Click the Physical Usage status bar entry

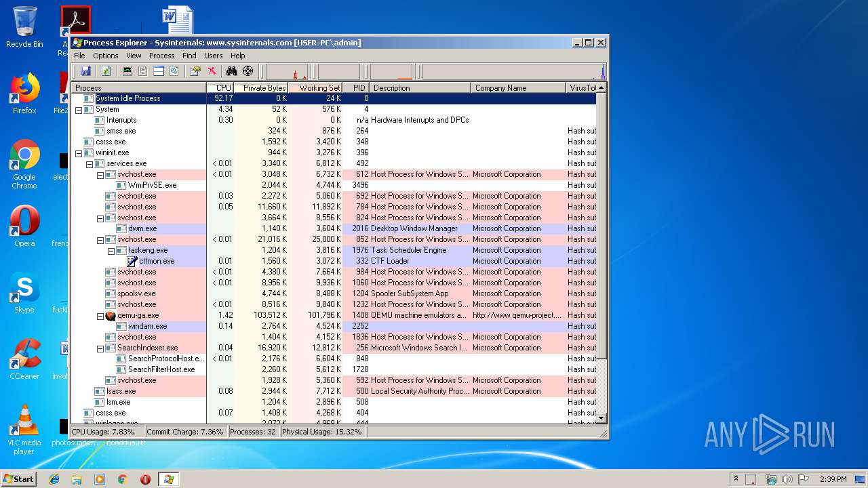point(322,432)
